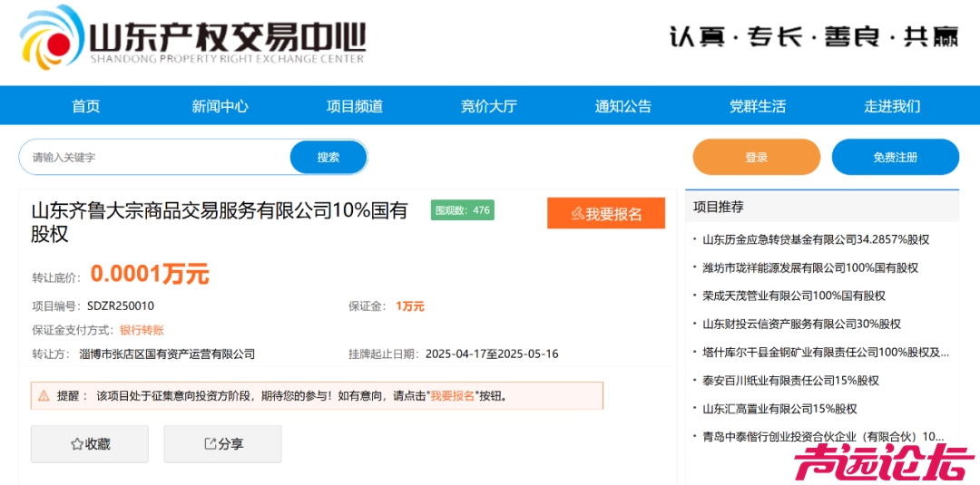Open 泰安百川纸业有限责任公司15%股权 link
980x485 pixels.
pos(790,381)
